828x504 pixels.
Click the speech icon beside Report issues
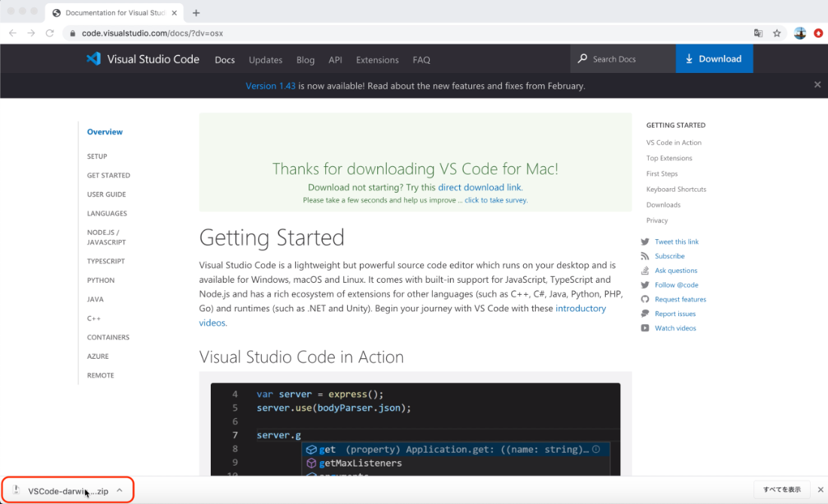(x=645, y=314)
